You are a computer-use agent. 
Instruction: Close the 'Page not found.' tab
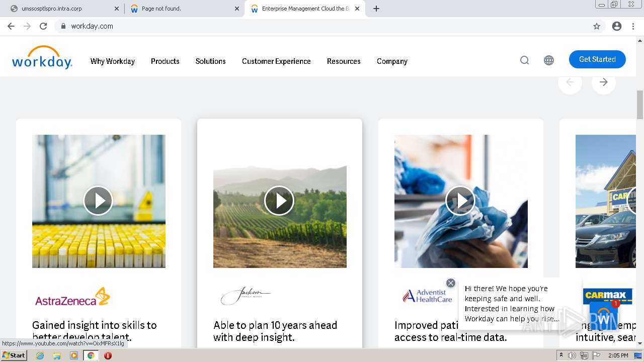(x=236, y=9)
